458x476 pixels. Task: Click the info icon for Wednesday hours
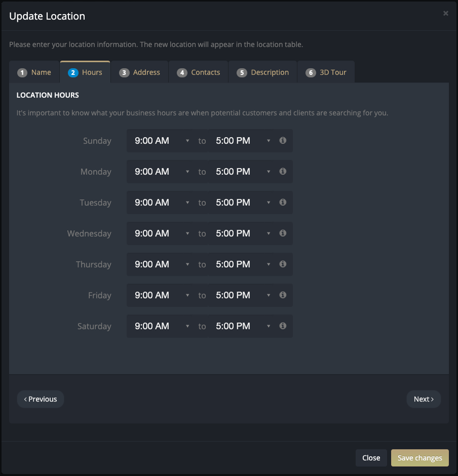click(x=283, y=233)
